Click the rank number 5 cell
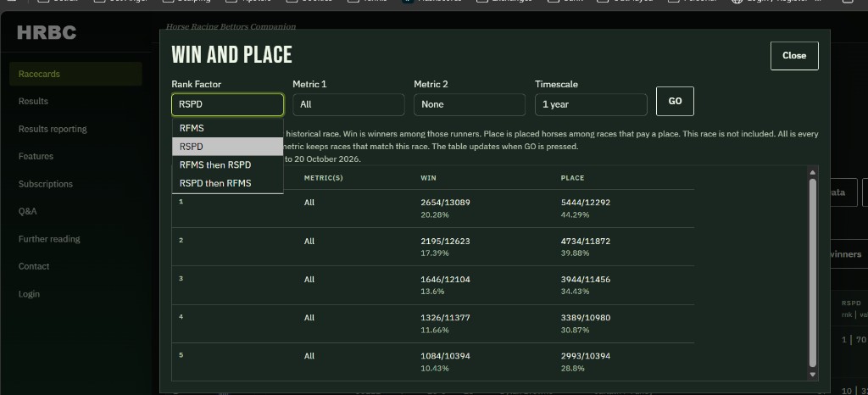The width and height of the screenshot is (868, 395). [181, 355]
